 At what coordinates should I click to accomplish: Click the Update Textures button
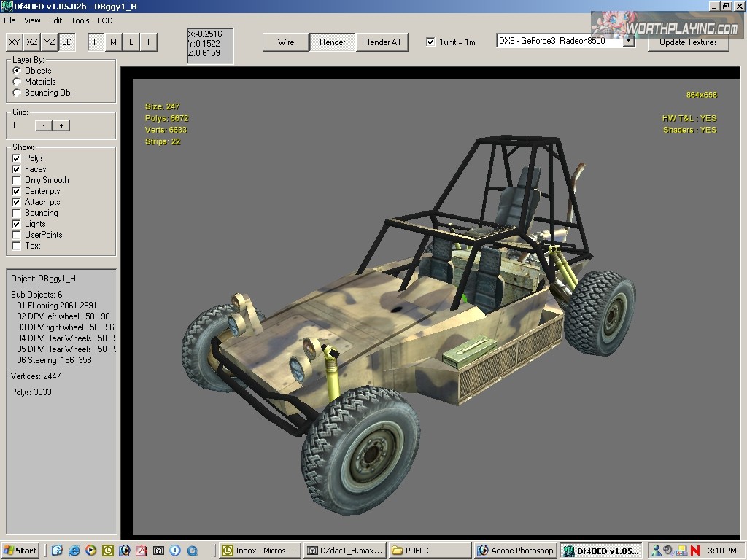point(688,42)
